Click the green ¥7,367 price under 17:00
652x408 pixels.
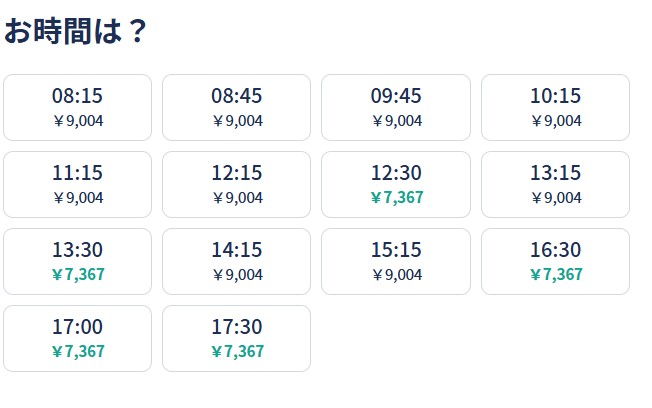pyautogui.click(x=78, y=351)
